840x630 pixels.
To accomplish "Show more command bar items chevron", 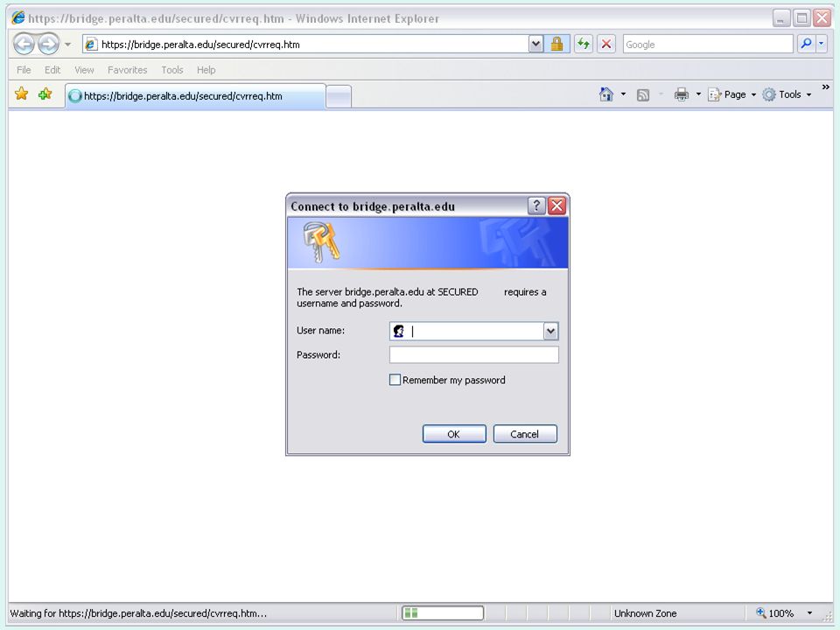I will (x=825, y=87).
